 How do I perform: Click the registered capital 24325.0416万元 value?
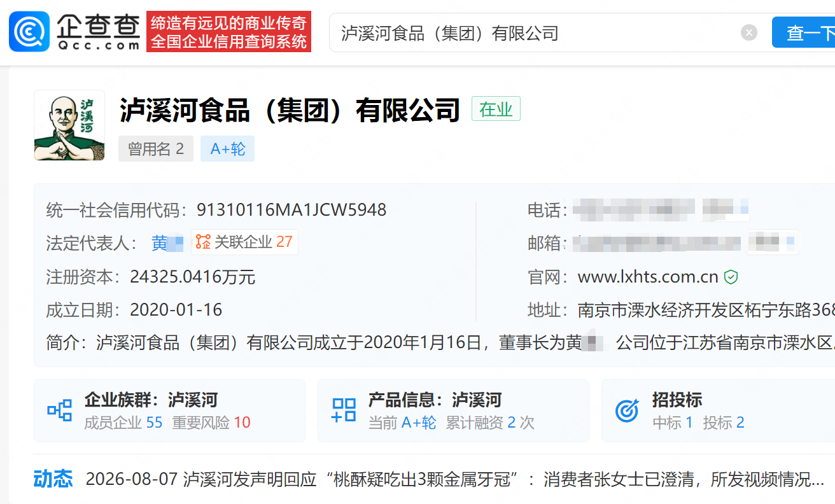[193, 277]
